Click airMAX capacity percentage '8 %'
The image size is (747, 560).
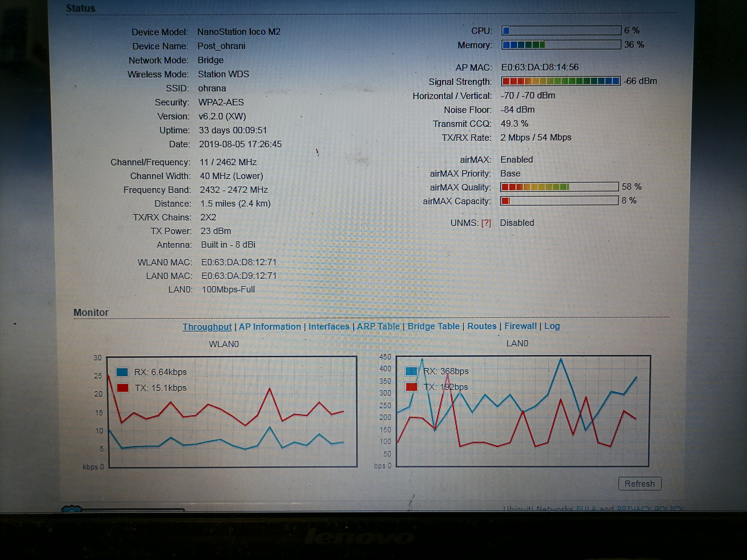pos(629,200)
